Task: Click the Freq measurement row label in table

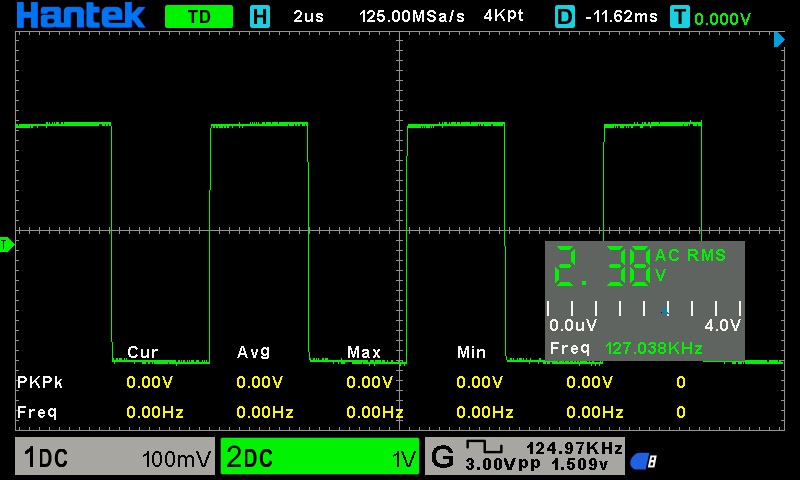Action: click(36, 412)
